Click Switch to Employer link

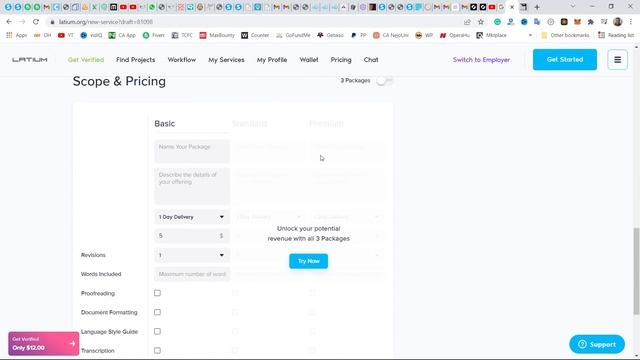click(481, 60)
